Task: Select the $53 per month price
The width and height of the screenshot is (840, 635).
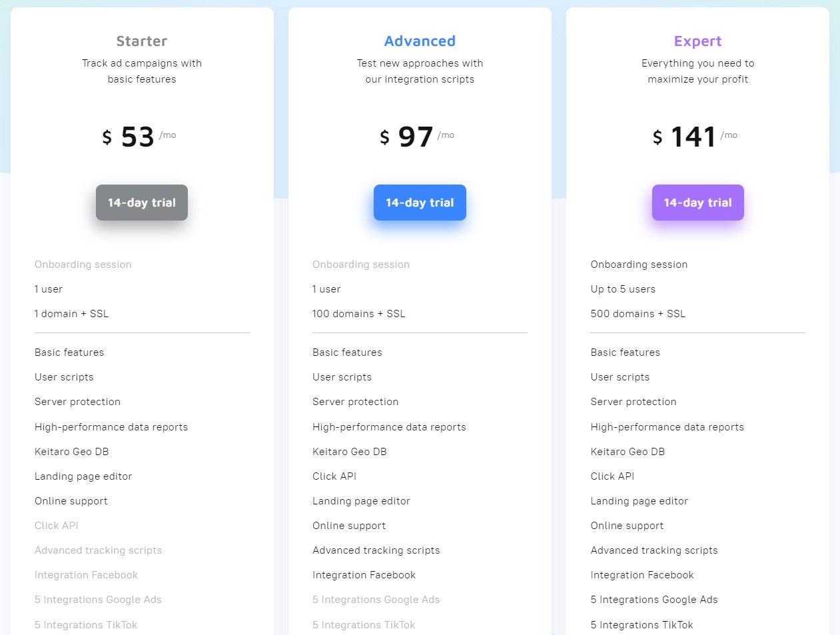Action: [139, 137]
